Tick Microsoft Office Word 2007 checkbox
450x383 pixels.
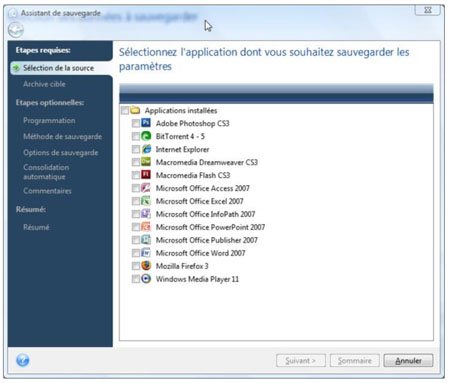[136, 253]
